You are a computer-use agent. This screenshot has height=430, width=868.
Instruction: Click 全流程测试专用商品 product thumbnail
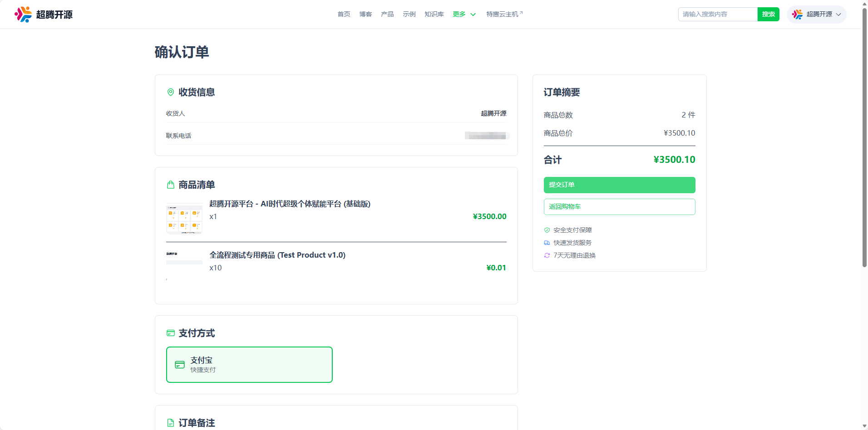[184, 267]
